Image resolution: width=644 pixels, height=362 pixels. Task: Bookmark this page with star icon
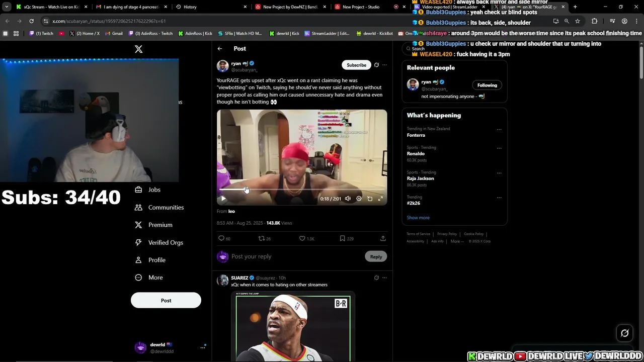pyautogui.click(x=578, y=21)
